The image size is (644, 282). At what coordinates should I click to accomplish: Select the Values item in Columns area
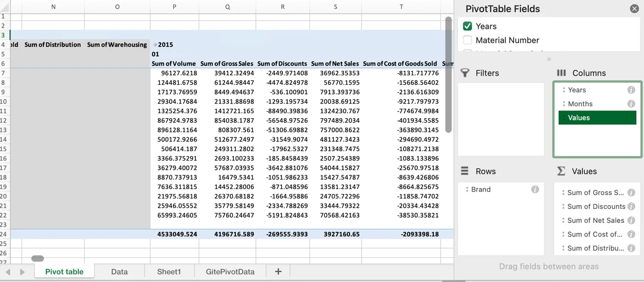pyautogui.click(x=597, y=118)
